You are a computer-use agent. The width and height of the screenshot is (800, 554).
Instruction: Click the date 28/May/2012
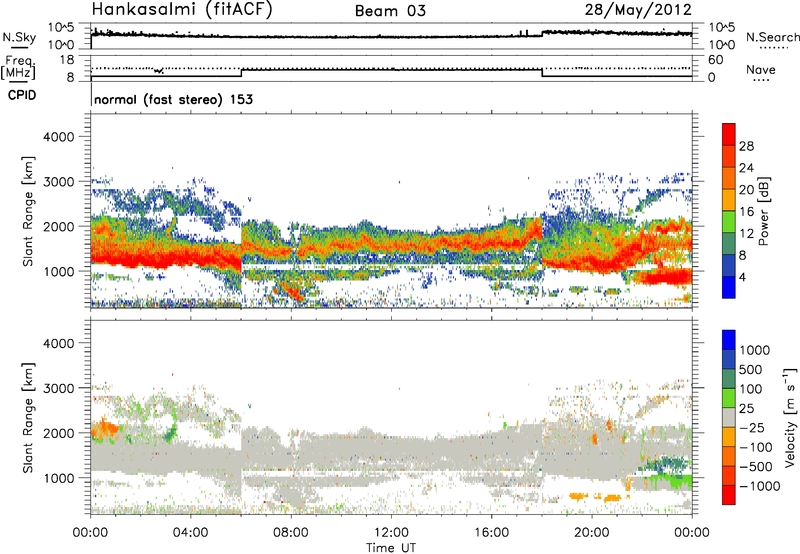coord(638,9)
